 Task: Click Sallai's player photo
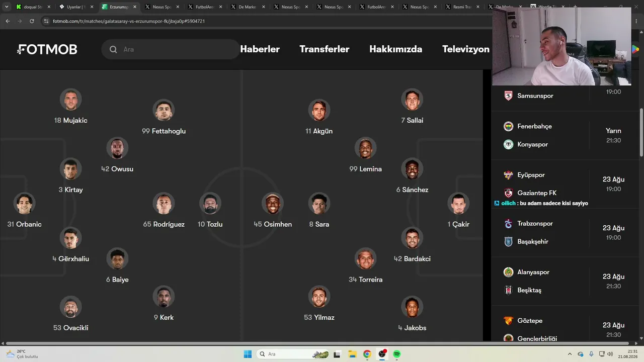pyautogui.click(x=412, y=100)
